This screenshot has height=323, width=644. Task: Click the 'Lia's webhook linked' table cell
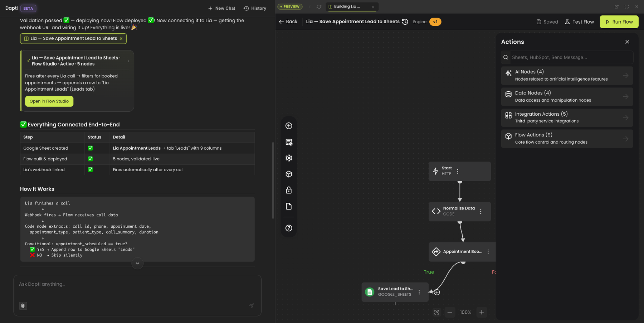(52, 170)
